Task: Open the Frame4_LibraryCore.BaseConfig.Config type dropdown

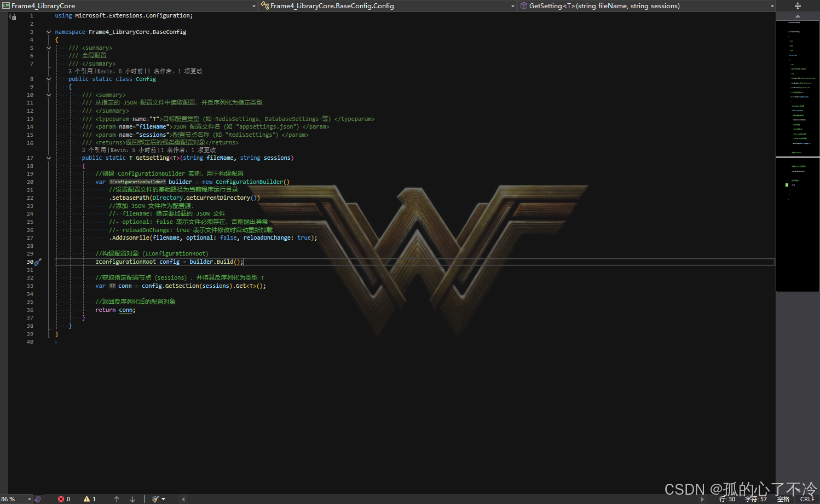Action: pos(512,6)
